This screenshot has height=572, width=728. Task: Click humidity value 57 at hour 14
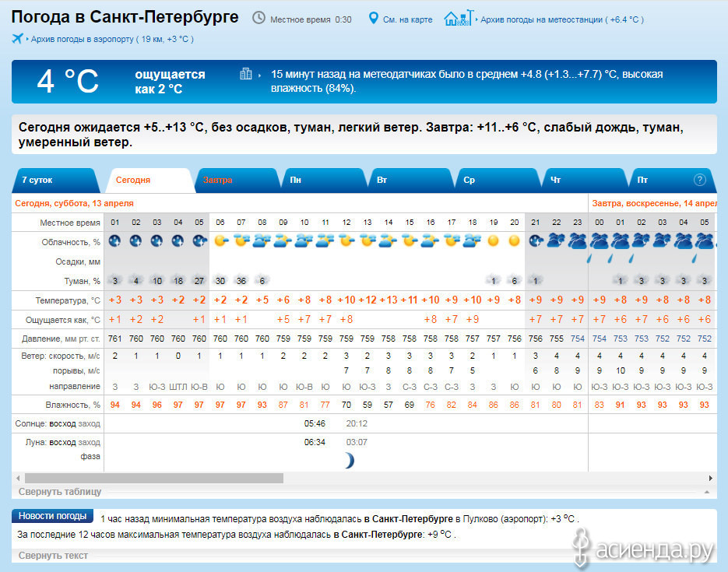pyautogui.click(x=389, y=405)
